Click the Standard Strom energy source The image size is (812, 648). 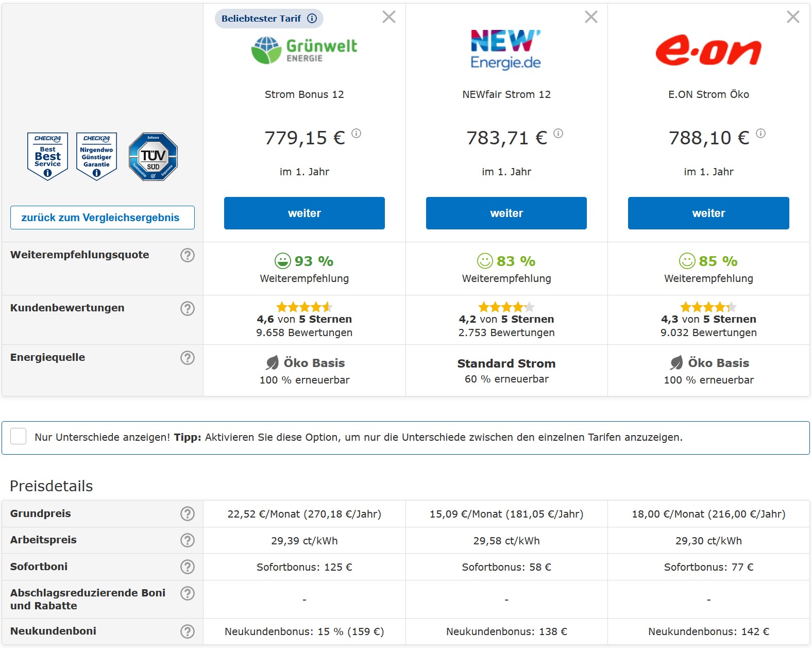(506, 363)
